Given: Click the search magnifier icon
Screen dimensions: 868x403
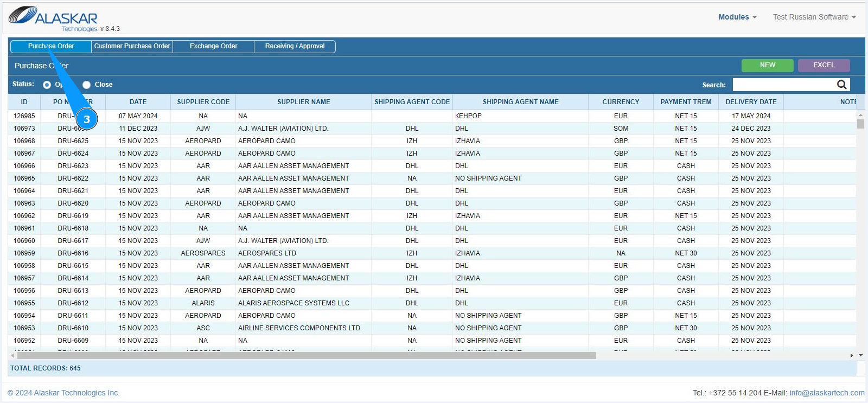Looking at the screenshot, I should tap(841, 85).
